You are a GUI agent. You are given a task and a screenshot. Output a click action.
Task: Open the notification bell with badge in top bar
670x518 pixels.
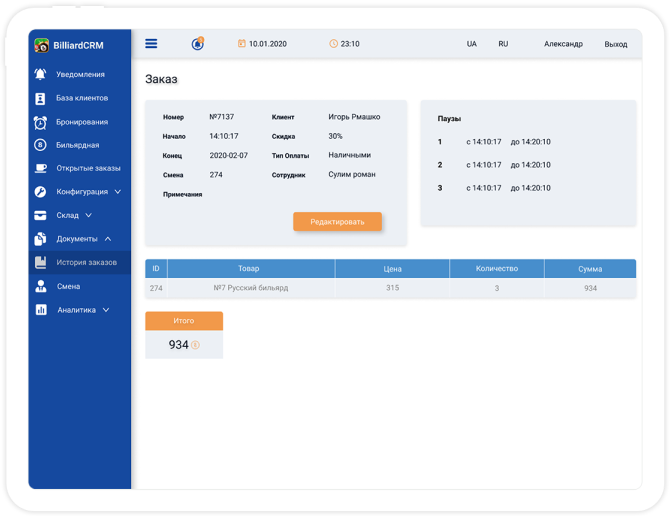(197, 44)
